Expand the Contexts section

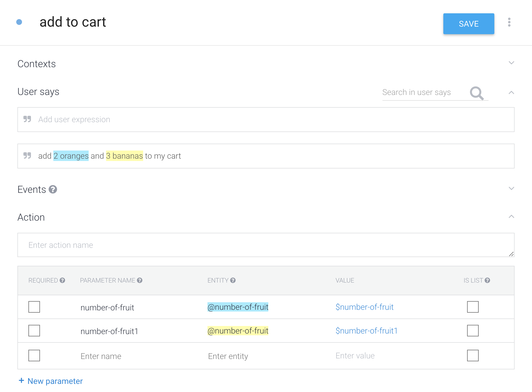click(x=511, y=63)
